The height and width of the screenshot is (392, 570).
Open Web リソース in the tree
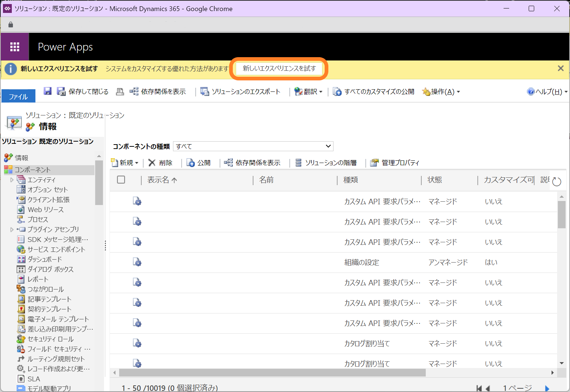(45, 209)
